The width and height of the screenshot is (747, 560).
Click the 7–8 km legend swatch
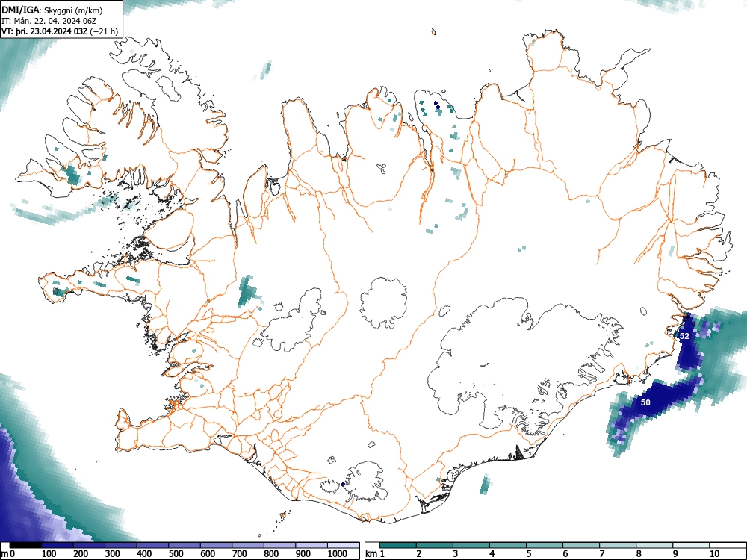tap(618, 545)
